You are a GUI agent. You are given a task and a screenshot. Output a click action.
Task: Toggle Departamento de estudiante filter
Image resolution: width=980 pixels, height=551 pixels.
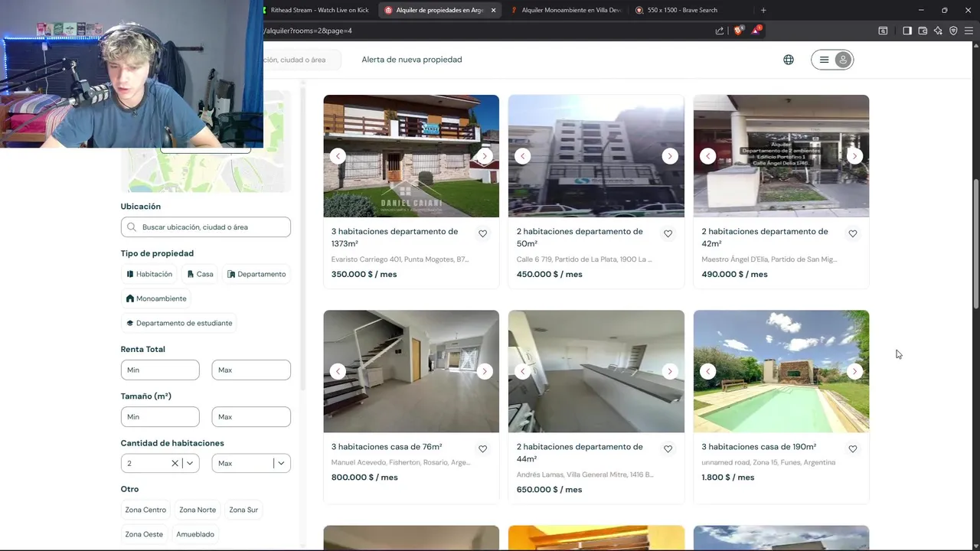coord(179,323)
